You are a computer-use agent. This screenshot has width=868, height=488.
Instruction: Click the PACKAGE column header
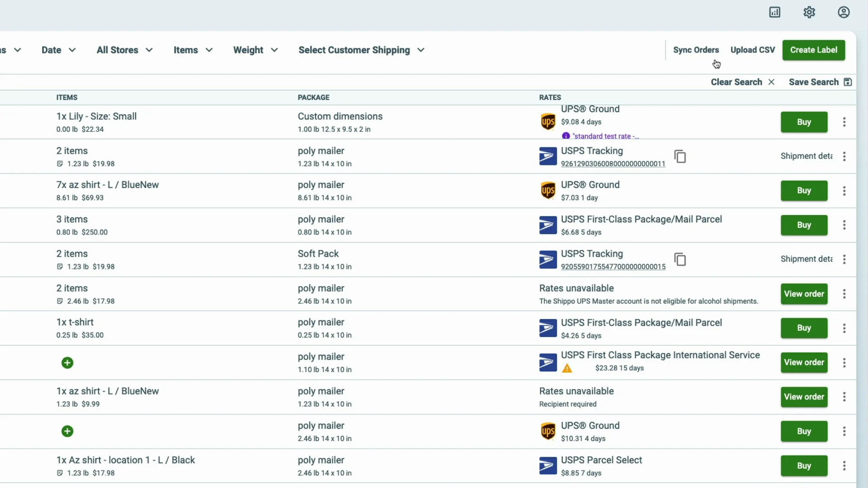[313, 98]
